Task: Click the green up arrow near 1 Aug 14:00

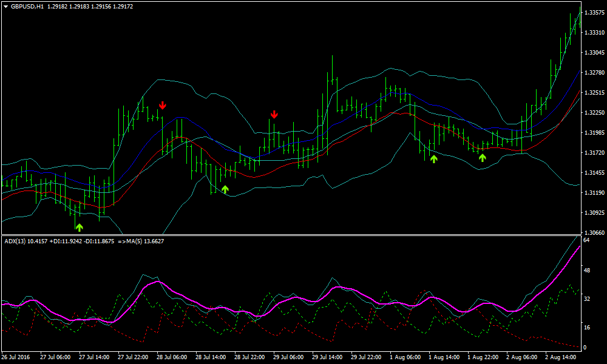Action: click(433, 159)
